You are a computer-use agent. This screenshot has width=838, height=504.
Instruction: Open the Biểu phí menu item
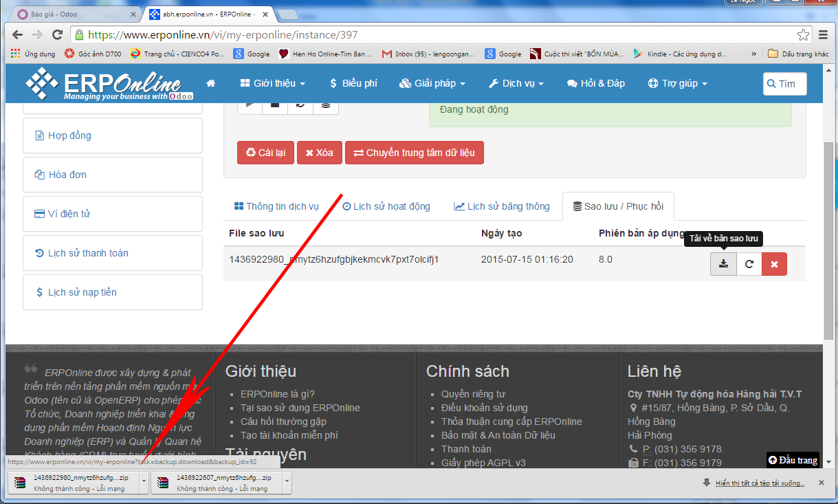(353, 83)
